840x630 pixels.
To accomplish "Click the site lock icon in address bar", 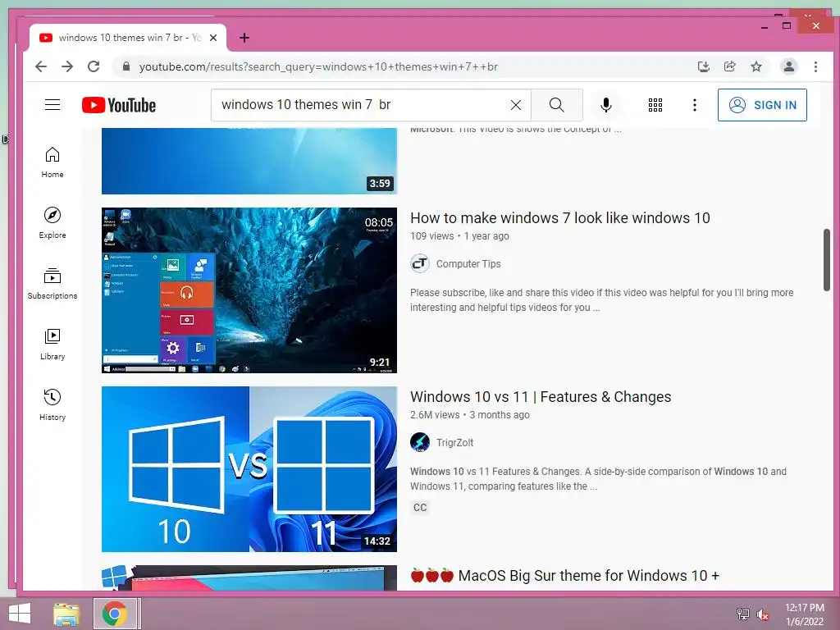I will 126,66.
